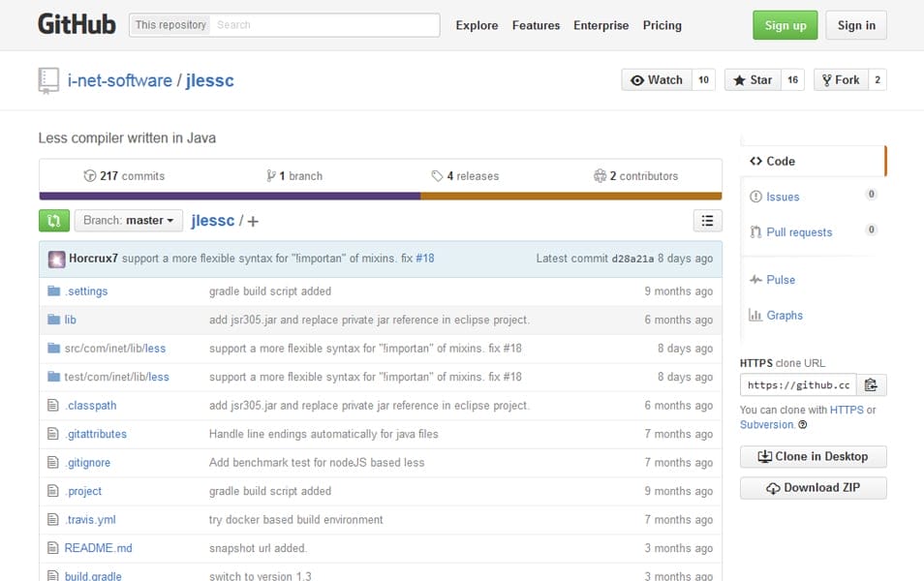
Task: Open Features in the top navigation
Action: tap(536, 25)
